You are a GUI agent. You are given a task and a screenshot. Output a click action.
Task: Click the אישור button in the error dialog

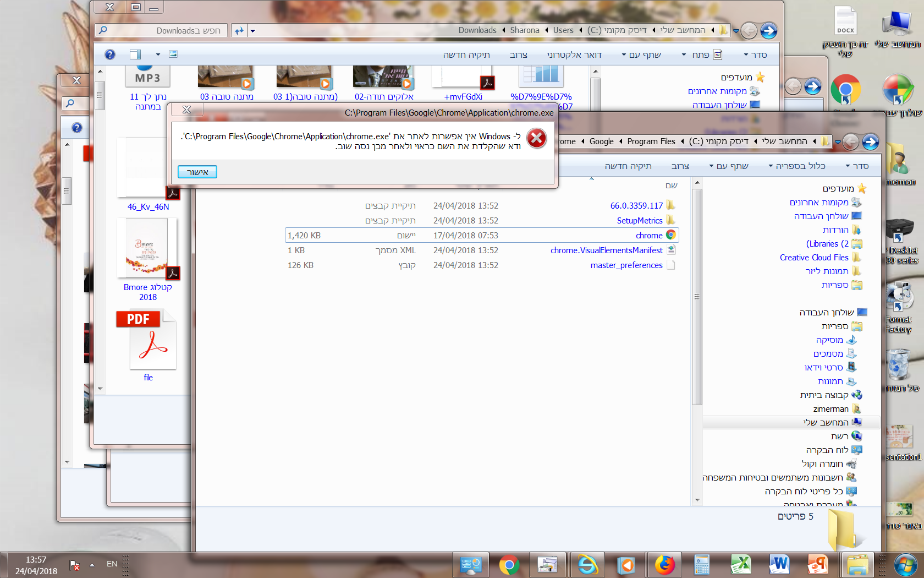197,172
